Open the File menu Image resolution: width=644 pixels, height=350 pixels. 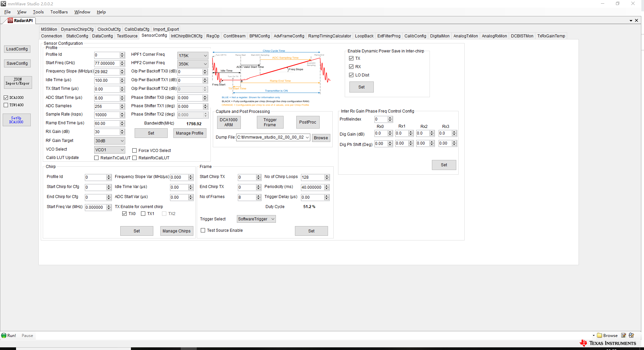pyautogui.click(x=7, y=12)
